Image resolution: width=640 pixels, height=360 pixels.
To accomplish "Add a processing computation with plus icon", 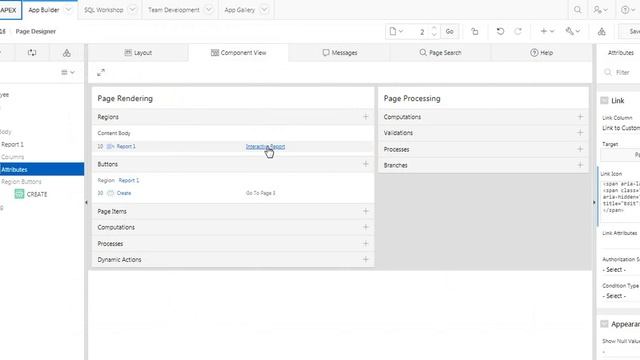I will pyautogui.click(x=580, y=117).
